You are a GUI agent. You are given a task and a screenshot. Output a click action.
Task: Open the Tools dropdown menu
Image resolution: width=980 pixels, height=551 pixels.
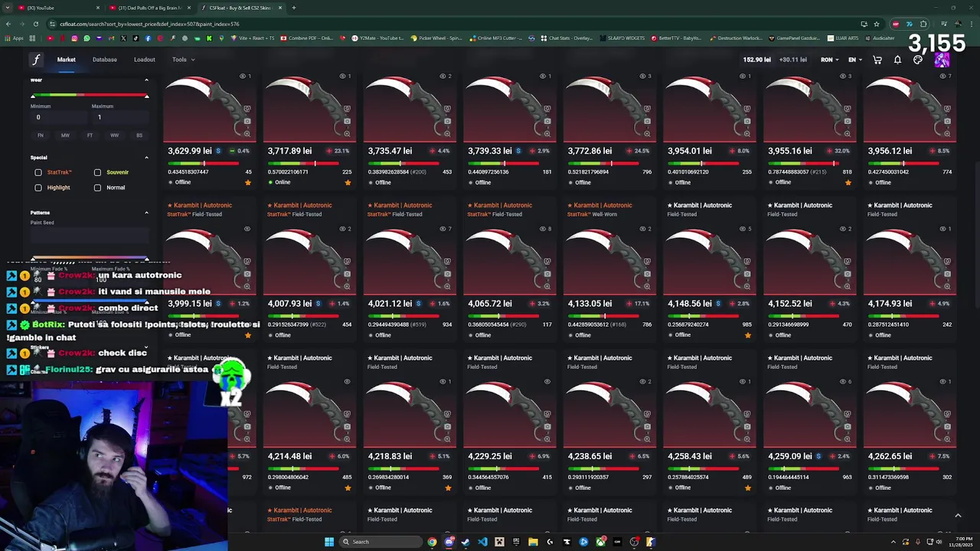[183, 60]
